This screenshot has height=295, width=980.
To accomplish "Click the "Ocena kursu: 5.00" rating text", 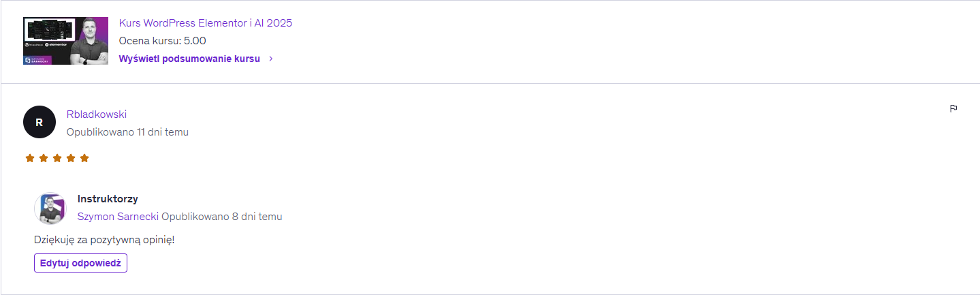I will point(162,40).
